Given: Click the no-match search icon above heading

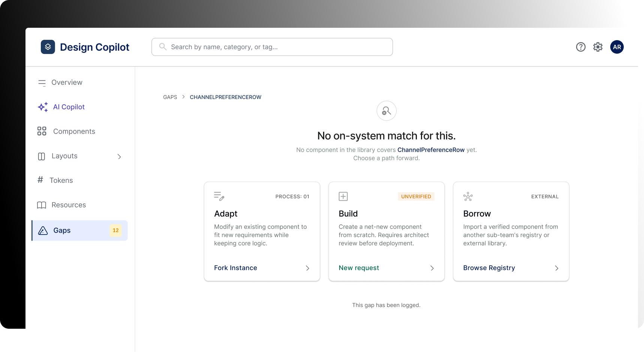Looking at the screenshot, I should pos(386,111).
